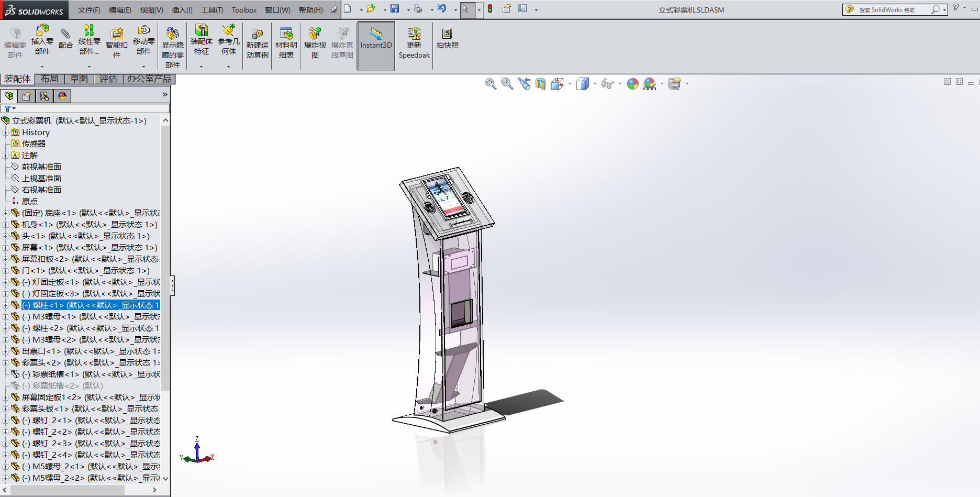Image resolution: width=980 pixels, height=497 pixels.
Task: Click the Save icon in the top toolbar
Action: pos(395,8)
